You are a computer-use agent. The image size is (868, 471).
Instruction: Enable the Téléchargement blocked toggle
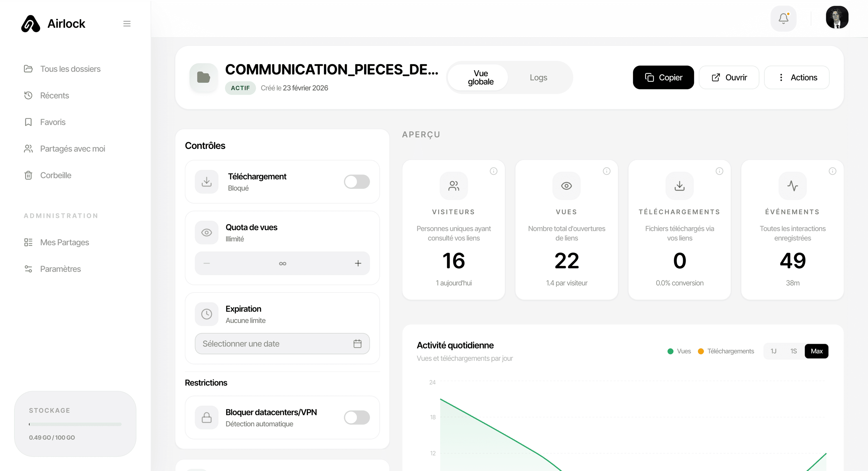(x=356, y=182)
